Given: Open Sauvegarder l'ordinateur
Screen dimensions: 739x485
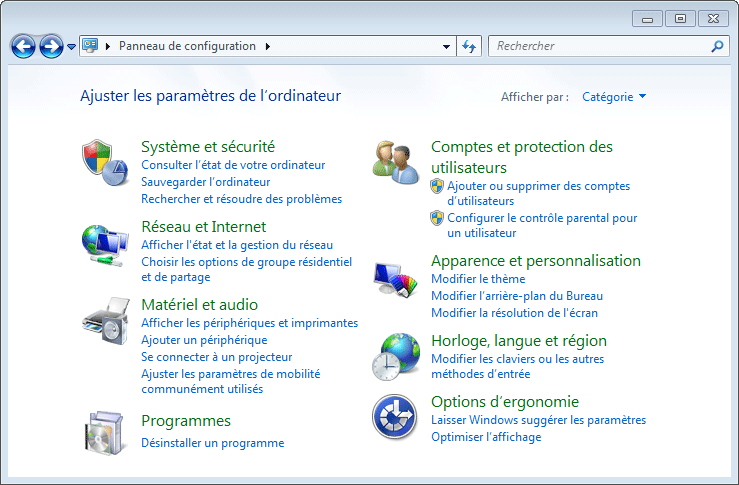Looking at the screenshot, I should click(x=205, y=182).
